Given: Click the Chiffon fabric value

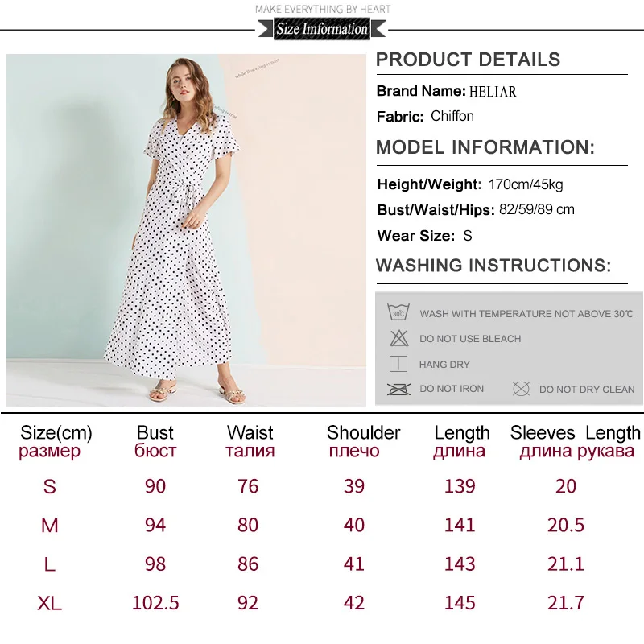Looking at the screenshot, I should 452,116.
